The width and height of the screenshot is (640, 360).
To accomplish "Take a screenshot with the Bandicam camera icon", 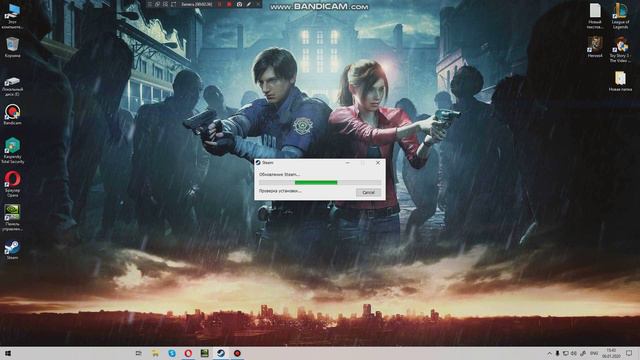I will point(239,4).
